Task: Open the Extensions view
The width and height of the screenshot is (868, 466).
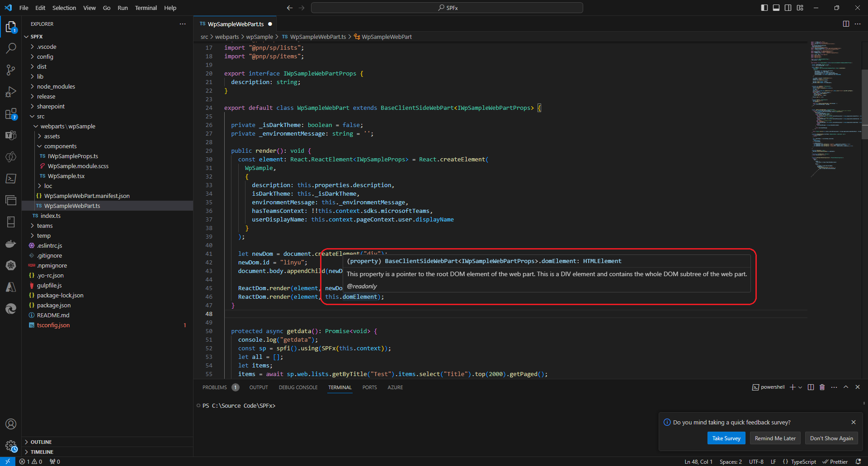Action: (x=11, y=113)
